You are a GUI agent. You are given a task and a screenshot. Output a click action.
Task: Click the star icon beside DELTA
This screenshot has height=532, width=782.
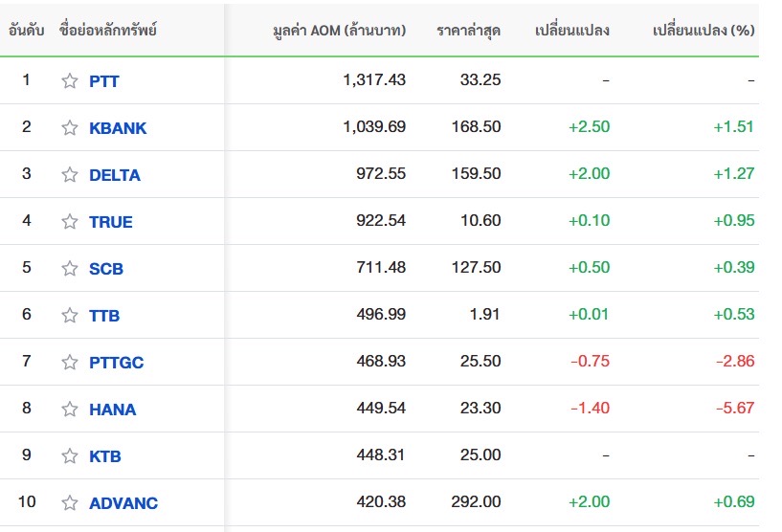(70, 175)
